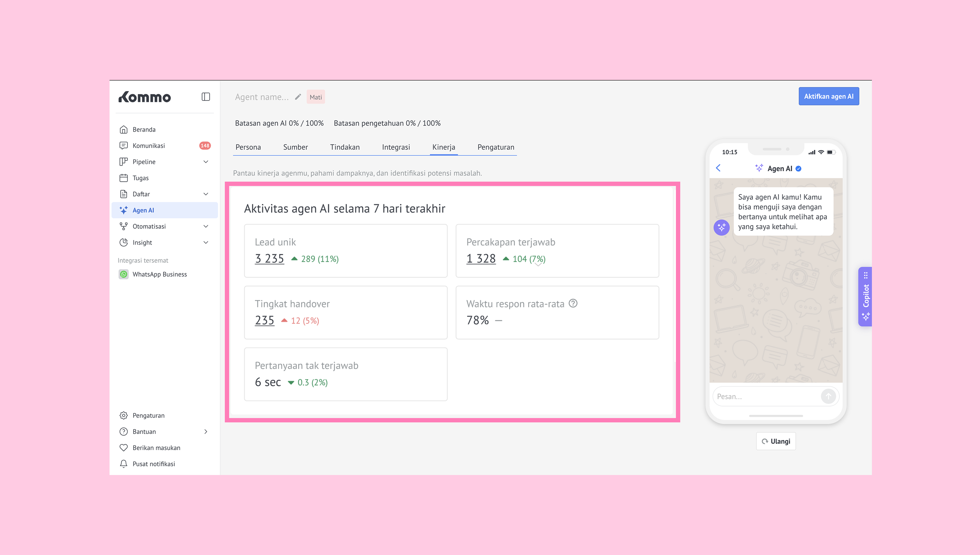The height and width of the screenshot is (555, 980).
Task: Click the pencil icon to edit agent name
Action: click(298, 97)
